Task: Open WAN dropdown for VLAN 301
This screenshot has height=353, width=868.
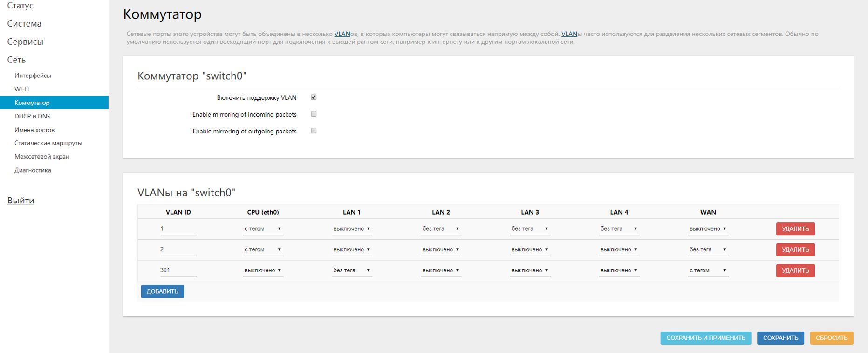Action: (x=708, y=270)
